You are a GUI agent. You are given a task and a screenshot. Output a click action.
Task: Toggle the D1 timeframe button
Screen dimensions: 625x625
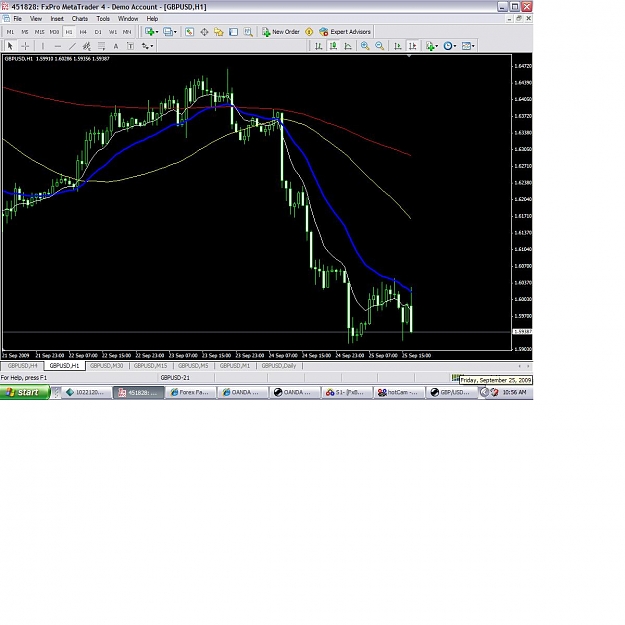[x=98, y=32]
